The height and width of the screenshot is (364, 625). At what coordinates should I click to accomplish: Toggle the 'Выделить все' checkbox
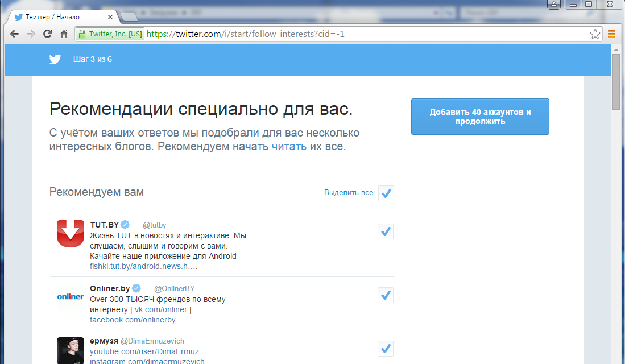[386, 193]
